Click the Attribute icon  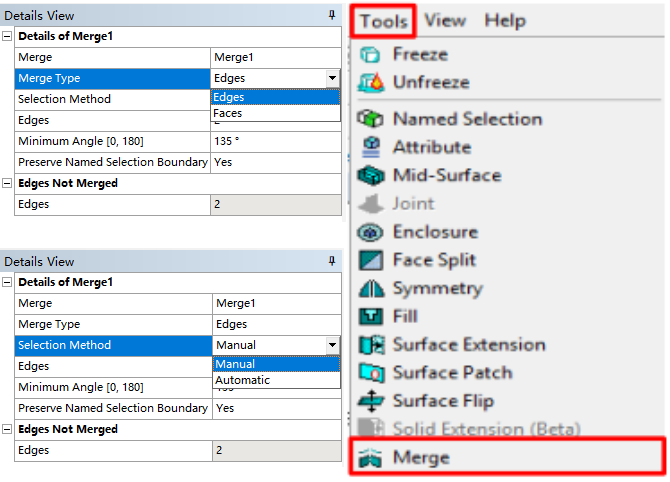click(371, 147)
